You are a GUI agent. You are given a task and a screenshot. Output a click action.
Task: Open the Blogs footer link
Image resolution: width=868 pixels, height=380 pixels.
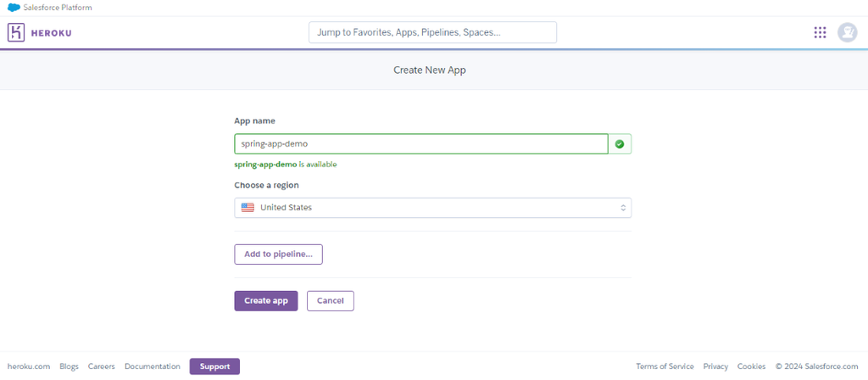coord(70,366)
